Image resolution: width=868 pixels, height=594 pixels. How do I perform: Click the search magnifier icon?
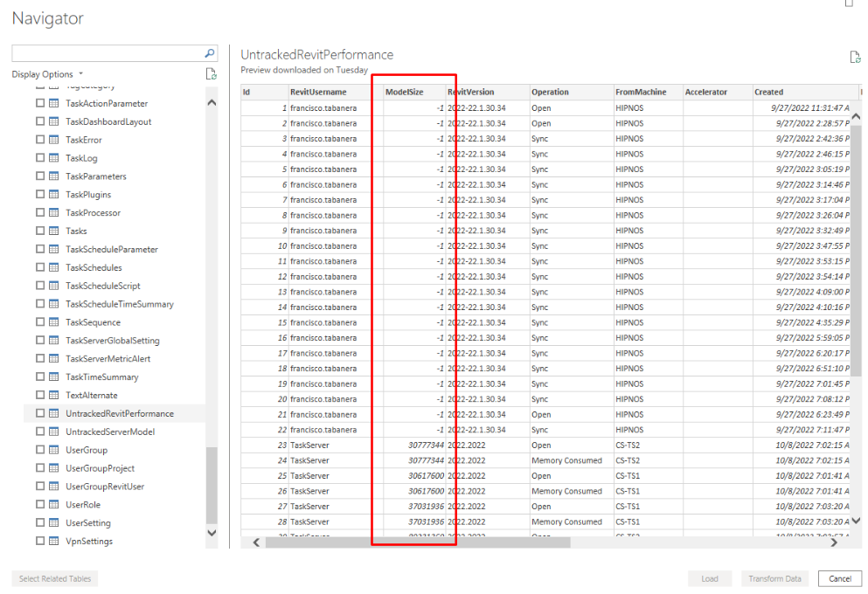pyautogui.click(x=210, y=53)
